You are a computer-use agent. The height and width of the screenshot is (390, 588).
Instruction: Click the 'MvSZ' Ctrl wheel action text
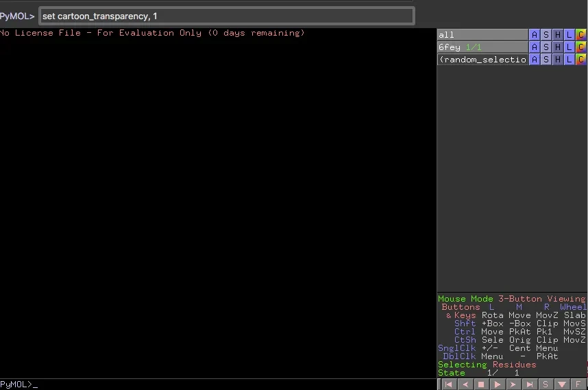point(574,332)
